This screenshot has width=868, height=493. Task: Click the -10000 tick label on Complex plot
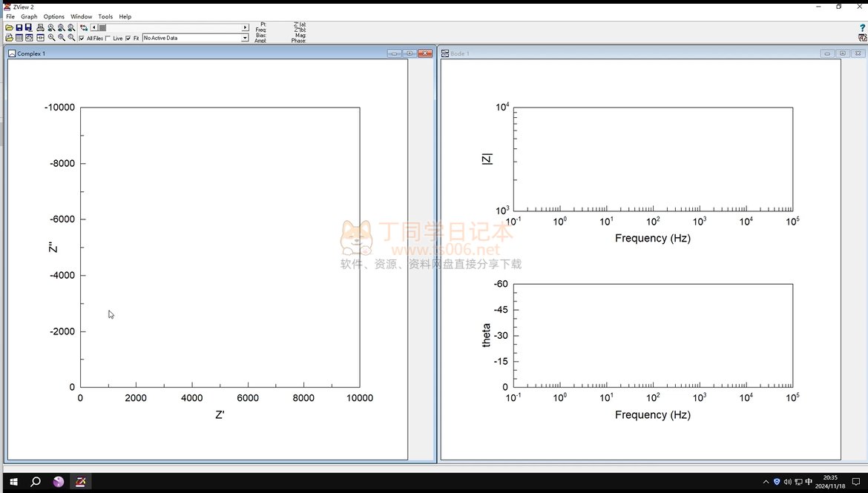click(x=59, y=107)
